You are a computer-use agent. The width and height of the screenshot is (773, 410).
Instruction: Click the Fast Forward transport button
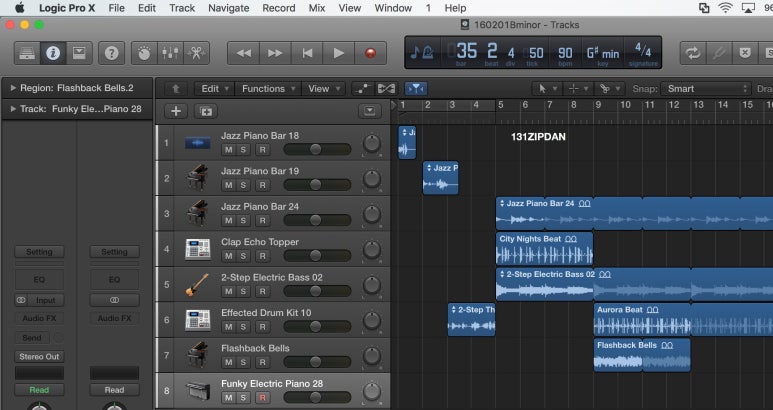[275, 53]
